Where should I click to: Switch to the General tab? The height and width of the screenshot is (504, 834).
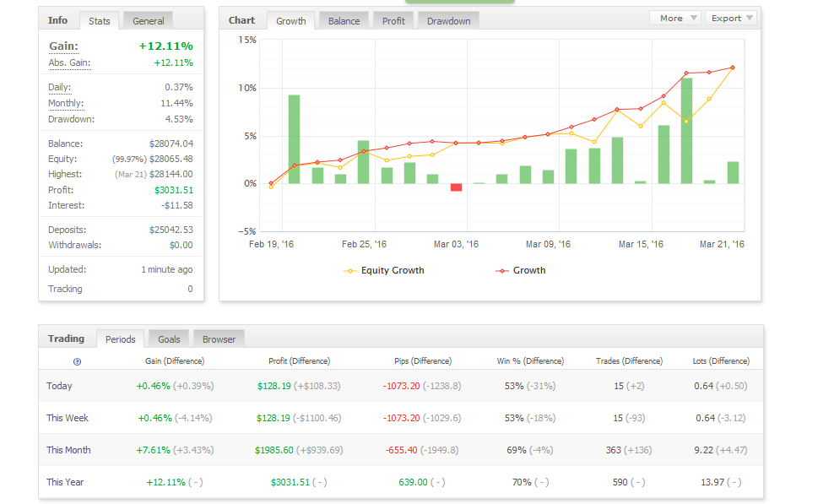click(x=149, y=21)
